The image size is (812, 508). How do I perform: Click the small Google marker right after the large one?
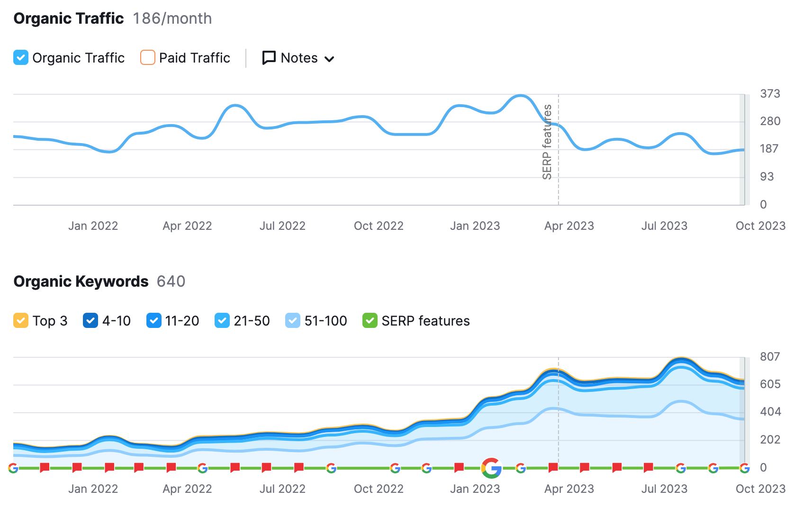click(x=521, y=468)
